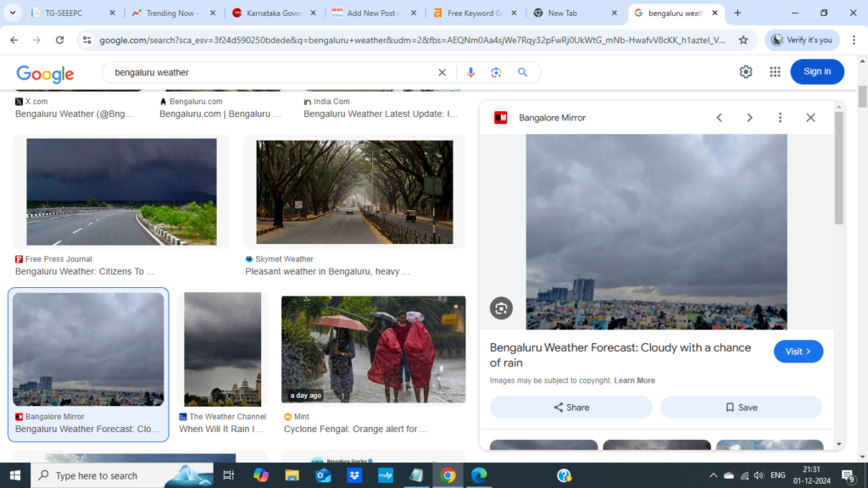Show previous image in preview panel
This screenshot has width=868, height=488.
[719, 117]
